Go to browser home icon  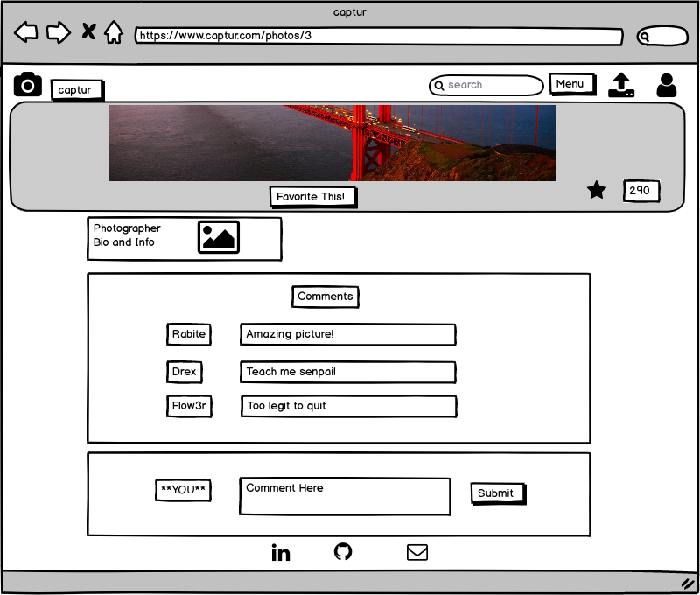pyautogui.click(x=114, y=32)
